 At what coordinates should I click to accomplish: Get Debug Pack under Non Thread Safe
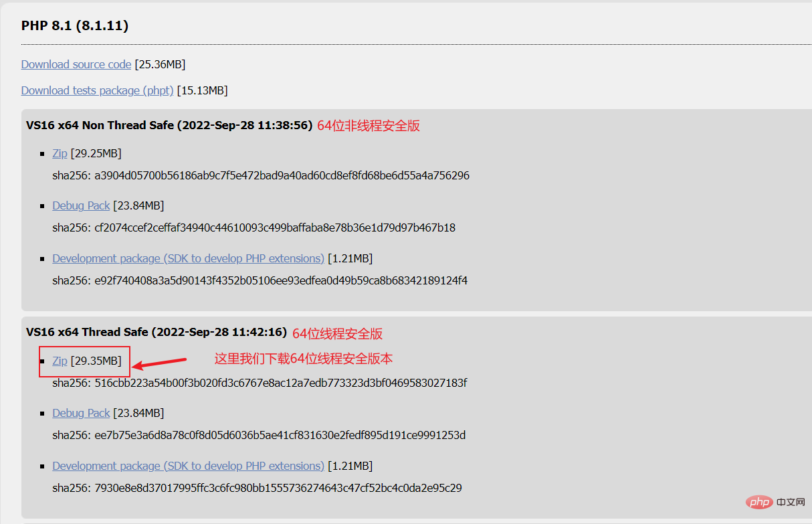81,205
